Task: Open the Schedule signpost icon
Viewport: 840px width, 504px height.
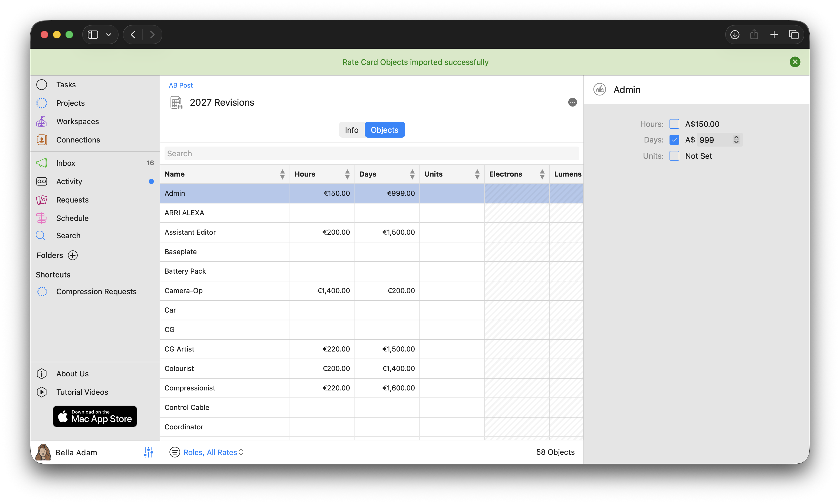Action: [41, 218]
